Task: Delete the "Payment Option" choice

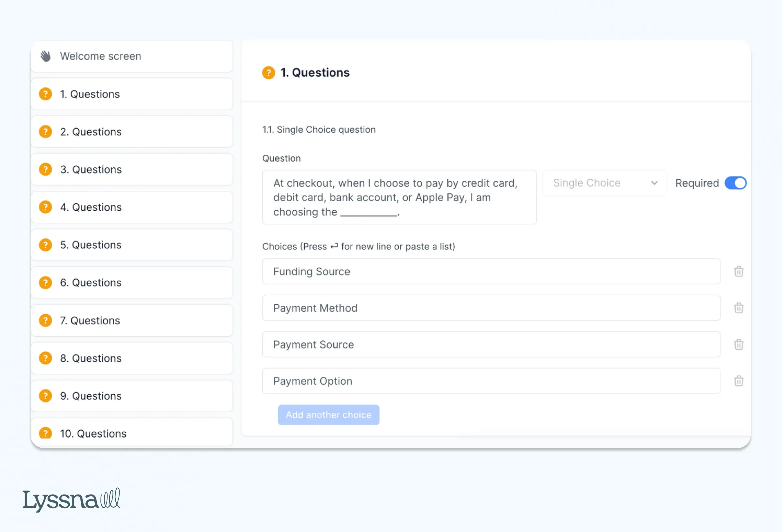Action: pos(739,381)
